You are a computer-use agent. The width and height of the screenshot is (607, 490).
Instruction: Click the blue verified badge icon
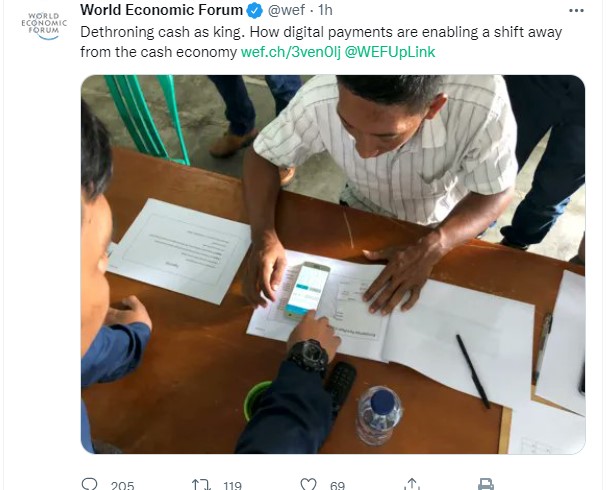[255, 10]
